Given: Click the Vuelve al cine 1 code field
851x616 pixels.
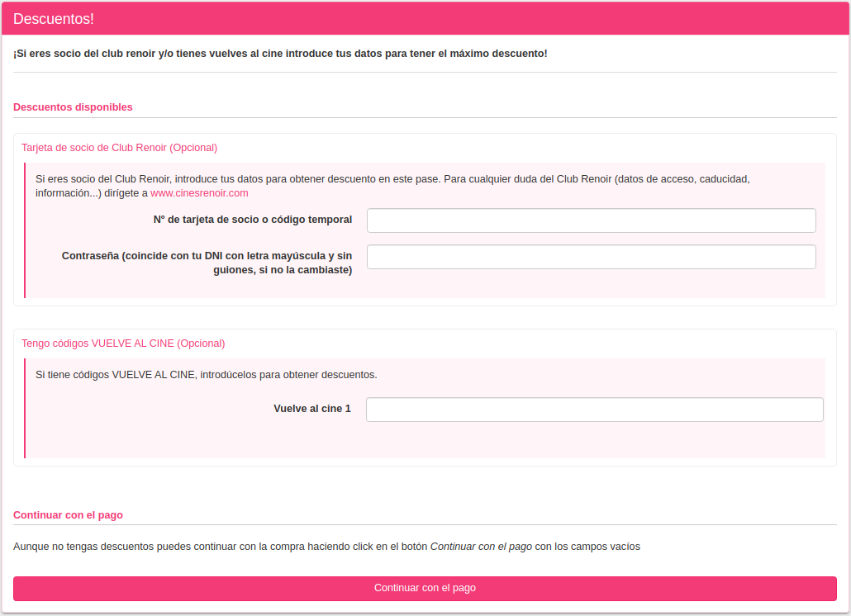Looking at the screenshot, I should [594, 410].
